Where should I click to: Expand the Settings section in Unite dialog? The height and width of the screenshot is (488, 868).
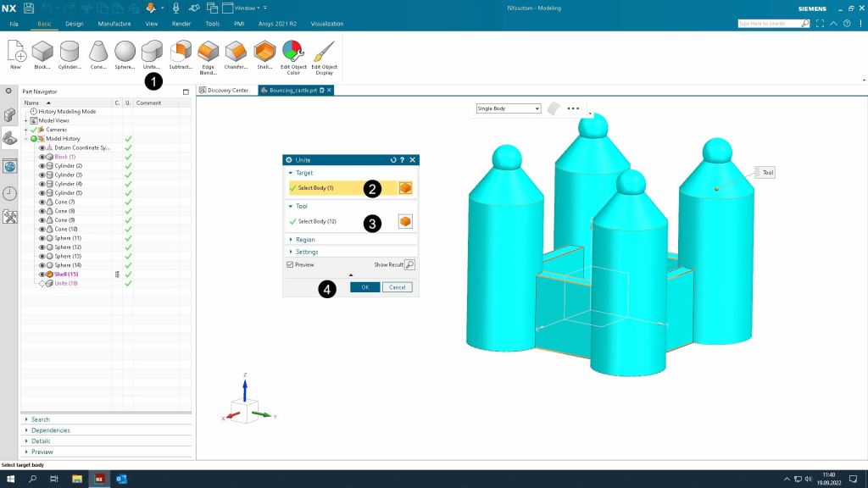(x=306, y=252)
